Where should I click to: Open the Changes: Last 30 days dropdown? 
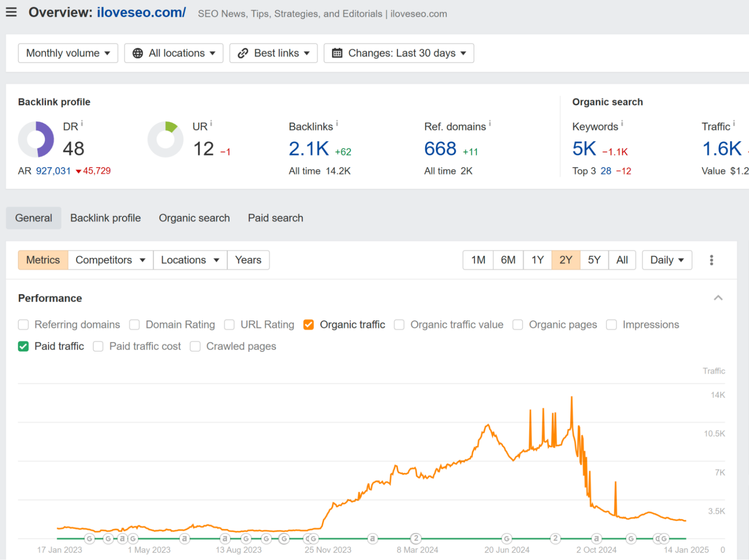(x=399, y=53)
